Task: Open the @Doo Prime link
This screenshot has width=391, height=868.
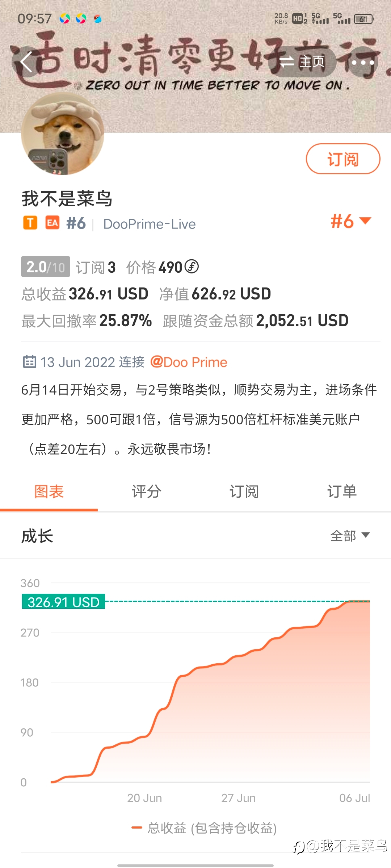Action: (x=189, y=362)
